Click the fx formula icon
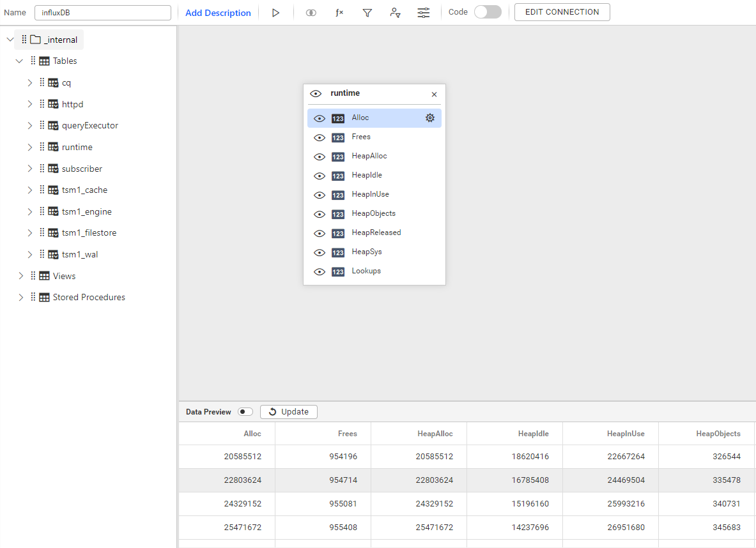Screen dimensions: 756x548 (x=339, y=12)
